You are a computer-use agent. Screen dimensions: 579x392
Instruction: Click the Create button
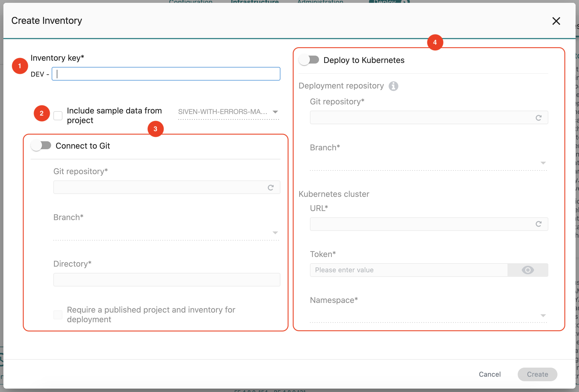pyautogui.click(x=537, y=374)
